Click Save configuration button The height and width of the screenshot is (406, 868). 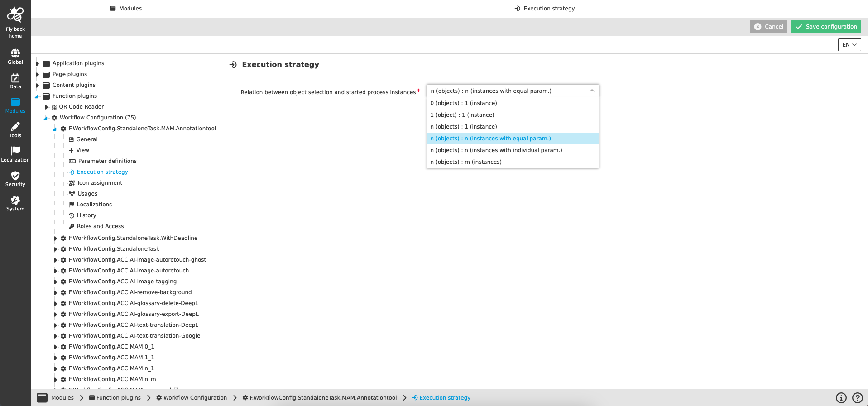tap(826, 27)
